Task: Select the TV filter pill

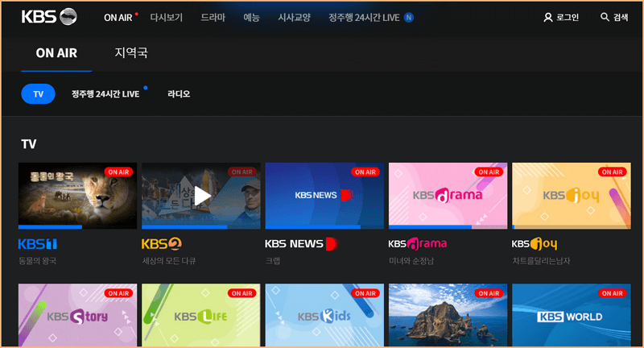Action: coord(38,93)
